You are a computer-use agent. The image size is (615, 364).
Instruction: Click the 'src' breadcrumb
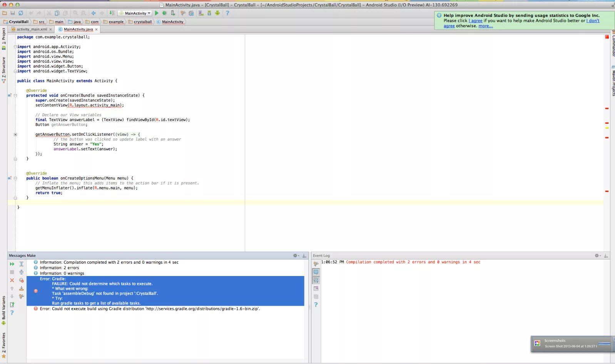click(39, 22)
